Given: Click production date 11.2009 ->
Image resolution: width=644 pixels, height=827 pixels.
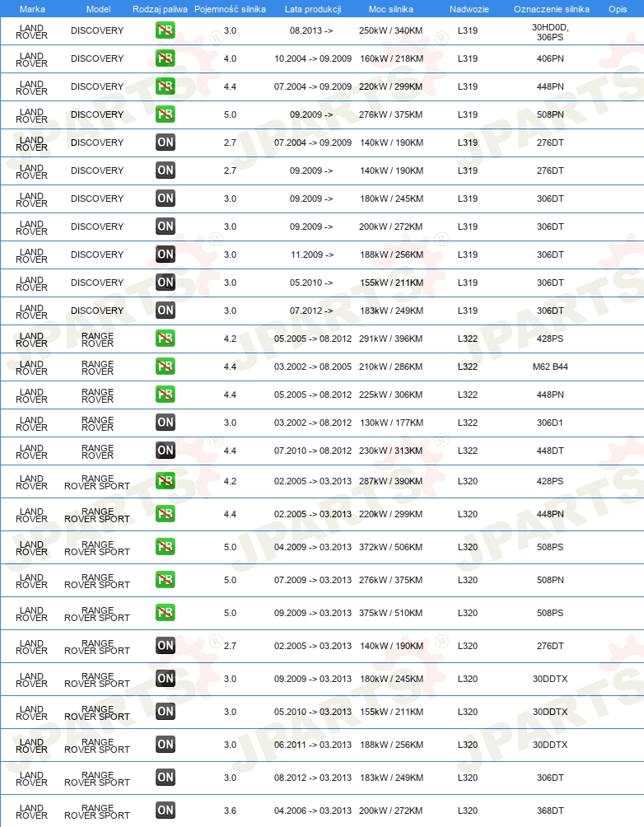Looking at the screenshot, I should [312, 255].
